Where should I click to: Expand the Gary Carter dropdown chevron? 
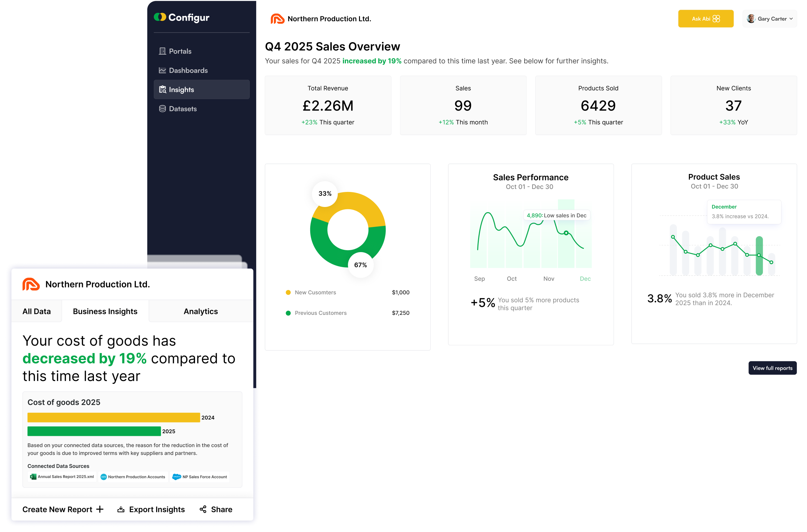[x=791, y=19]
